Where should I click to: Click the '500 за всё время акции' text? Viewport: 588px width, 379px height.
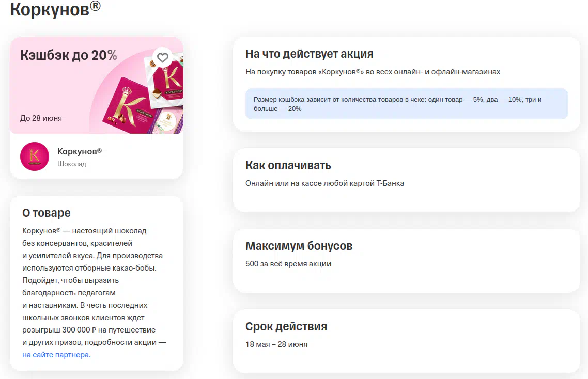point(288,264)
